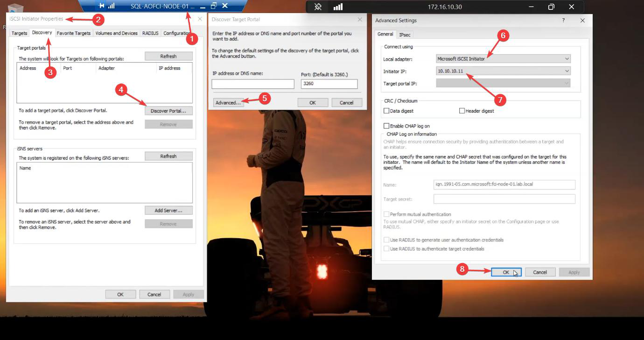The image size is (644, 340).
Task: Switch to the Configuration tab
Action: [x=177, y=34]
